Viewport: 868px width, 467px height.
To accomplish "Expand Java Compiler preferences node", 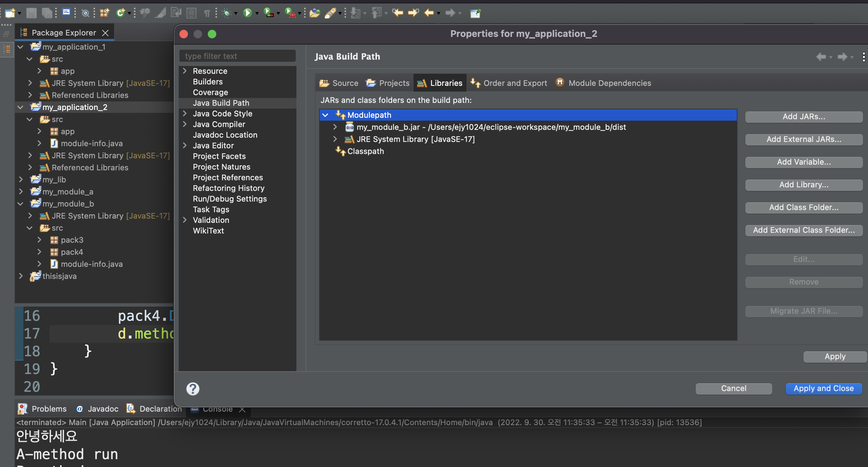I will (x=185, y=124).
